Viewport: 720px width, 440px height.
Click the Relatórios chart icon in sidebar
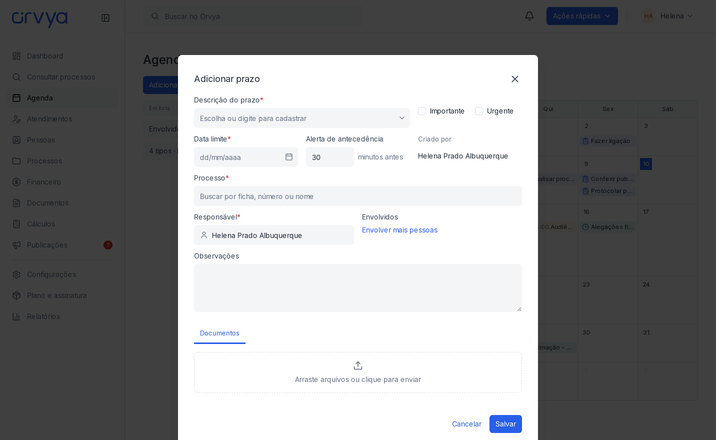(x=17, y=316)
